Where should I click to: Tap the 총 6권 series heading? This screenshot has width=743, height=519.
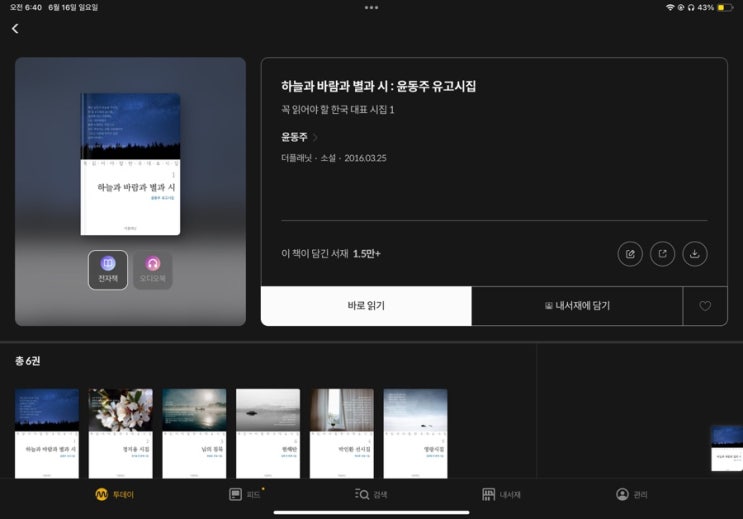click(x=27, y=361)
